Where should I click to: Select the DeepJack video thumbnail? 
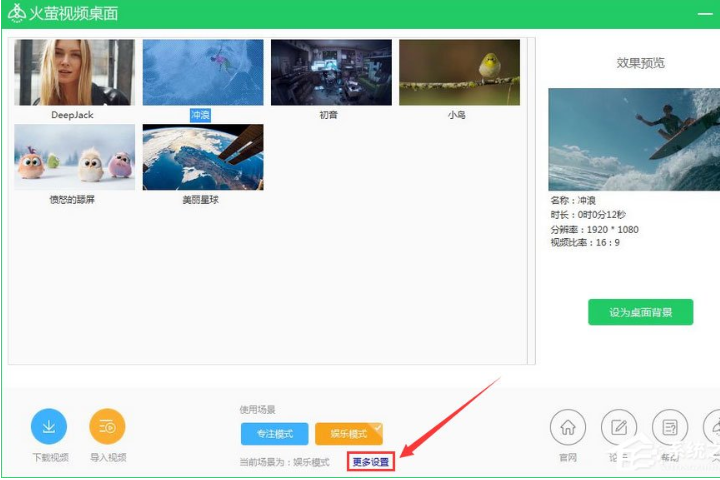tap(74, 72)
